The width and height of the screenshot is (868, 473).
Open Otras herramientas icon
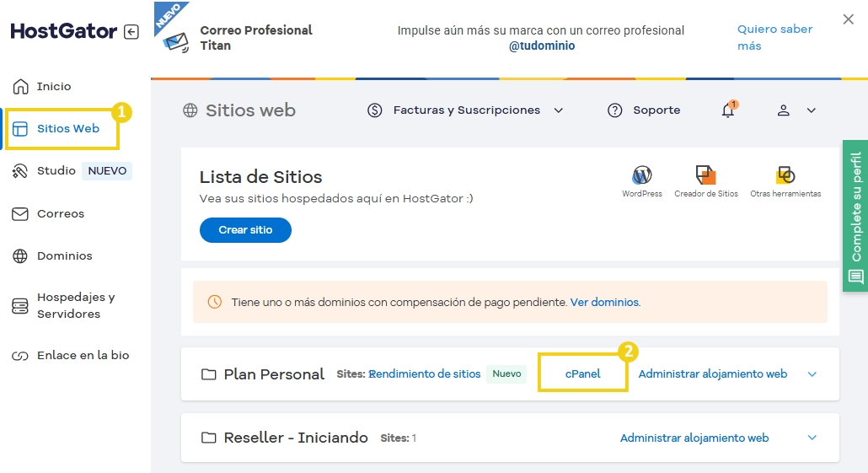(x=785, y=175)
